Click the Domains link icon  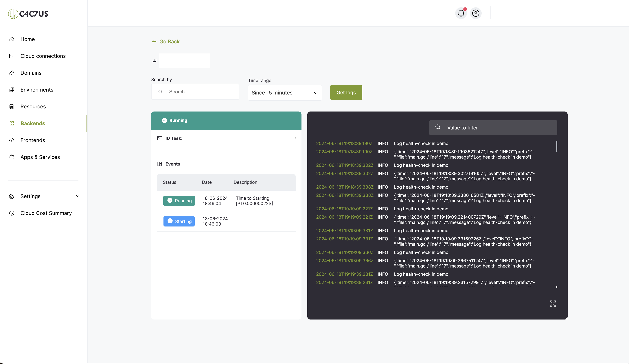point(12,73)
